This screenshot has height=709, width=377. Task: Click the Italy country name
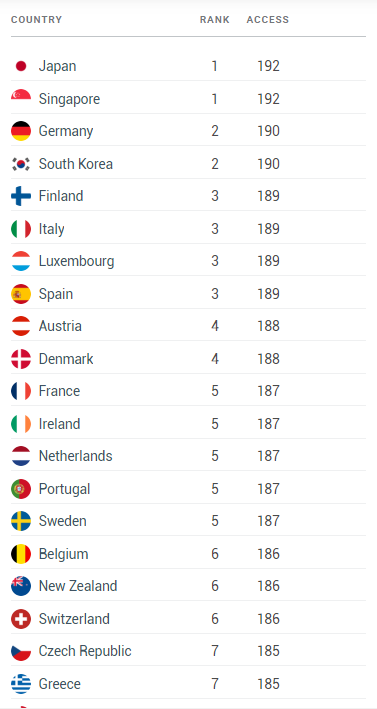(52, 229)
